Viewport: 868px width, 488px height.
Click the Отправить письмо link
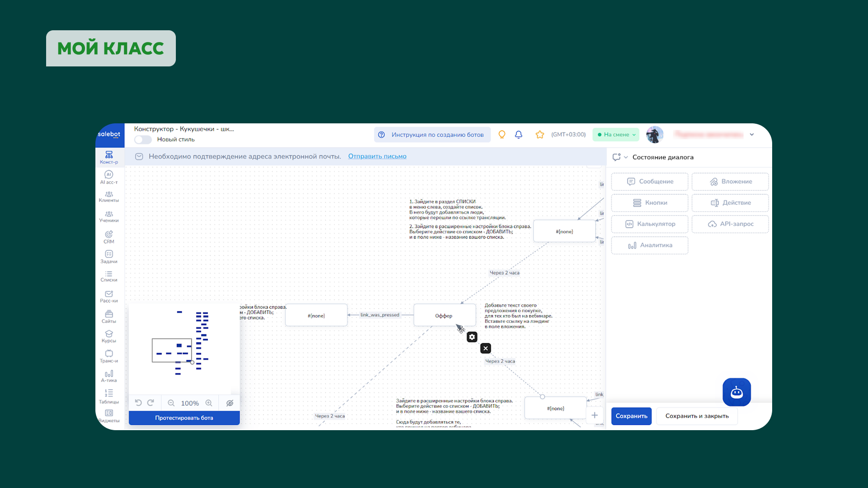coord(377,156)
